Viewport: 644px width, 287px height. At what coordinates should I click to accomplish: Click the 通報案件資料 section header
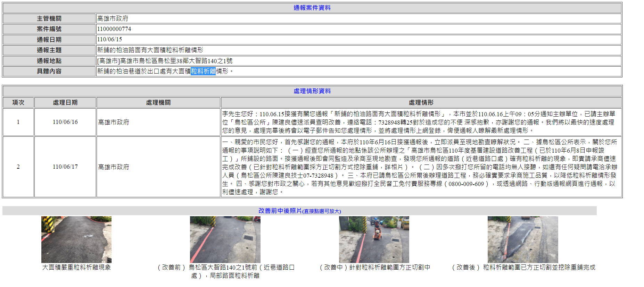[x=312, y=8]
